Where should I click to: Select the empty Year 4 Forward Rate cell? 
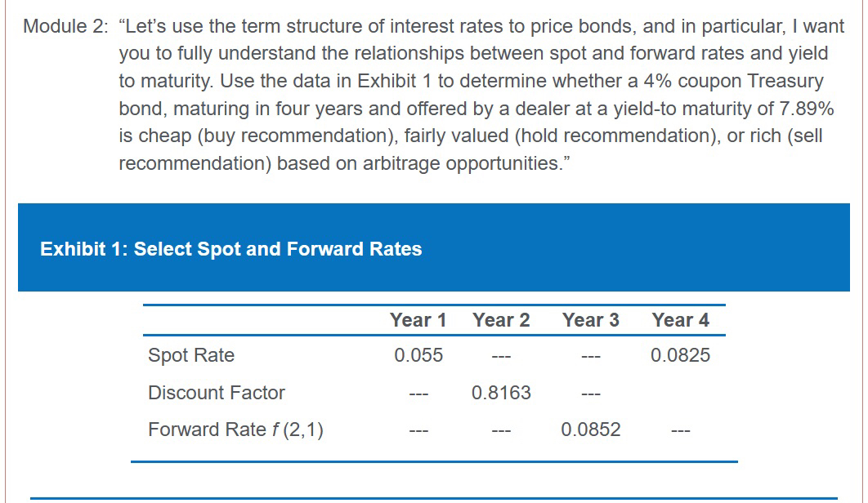click(x=680, y=430)
